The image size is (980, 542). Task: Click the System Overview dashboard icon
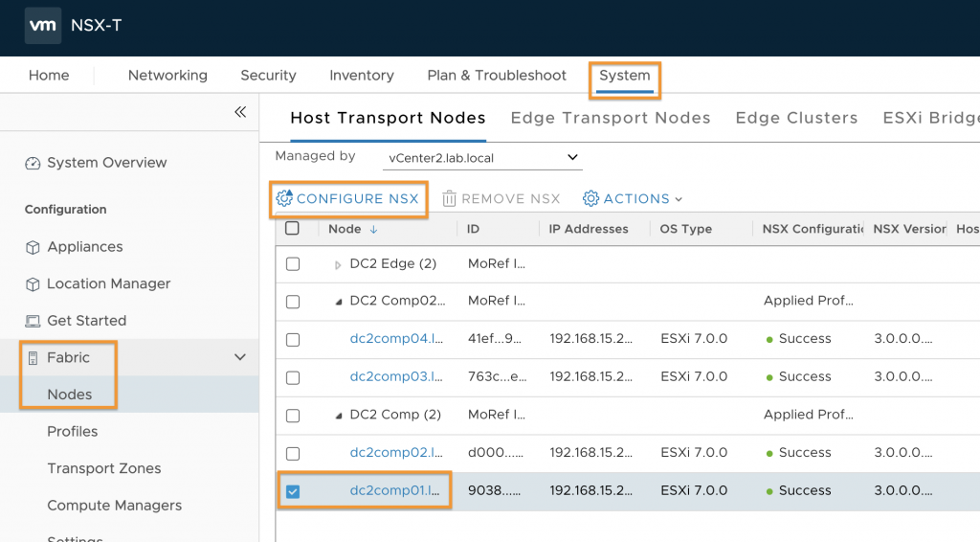(33, 163)
